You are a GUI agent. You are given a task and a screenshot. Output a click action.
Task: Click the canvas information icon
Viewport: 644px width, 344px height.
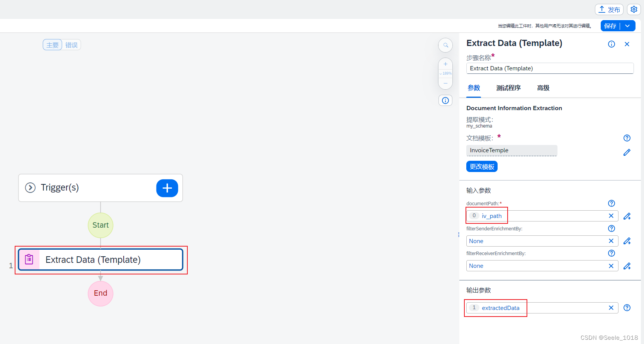point(445,100)
